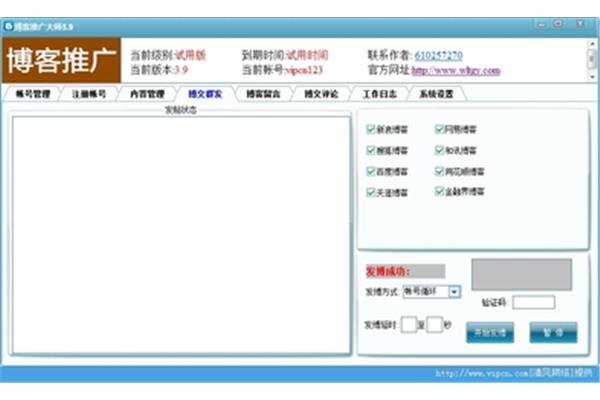Click the 当前版本 3.9 text
This screenshot has width=600, height=400.
[x=159, y=70]
